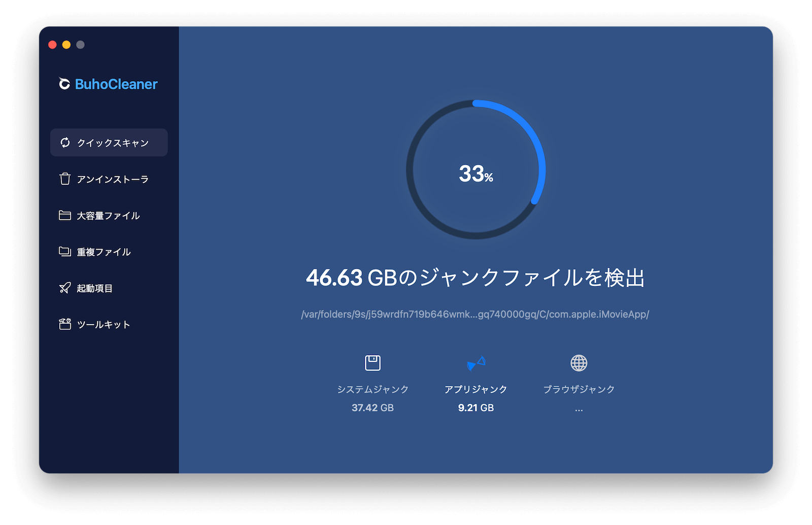Click the 9.21 GB app junk value
The height and width of the screenshot is (525, 812).
click(476, 408)
